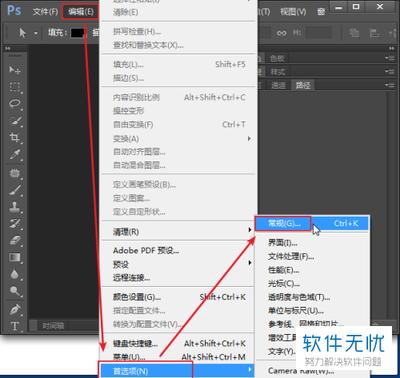Choose 首选项(N) in the Edit menu
This screenshot has width=400, height=378.
point(178,370)
